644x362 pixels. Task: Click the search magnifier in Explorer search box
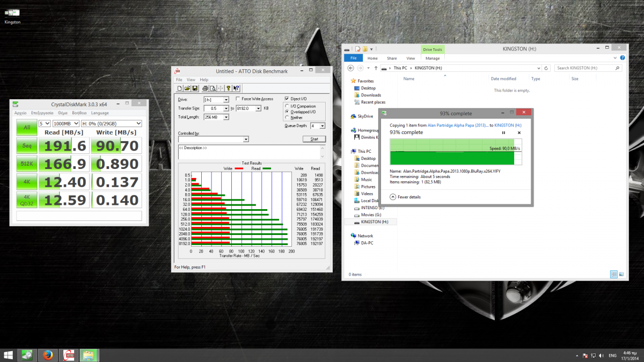pos(618,68)
